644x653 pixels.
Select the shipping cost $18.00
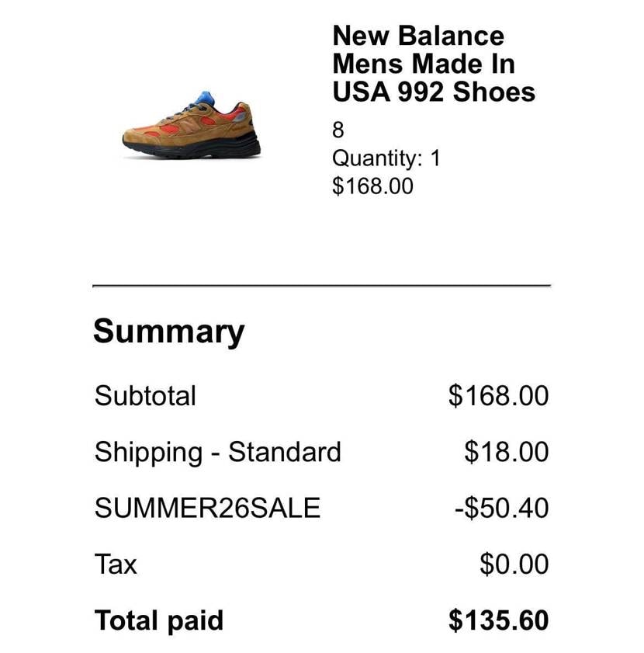(x=506, y=452)
